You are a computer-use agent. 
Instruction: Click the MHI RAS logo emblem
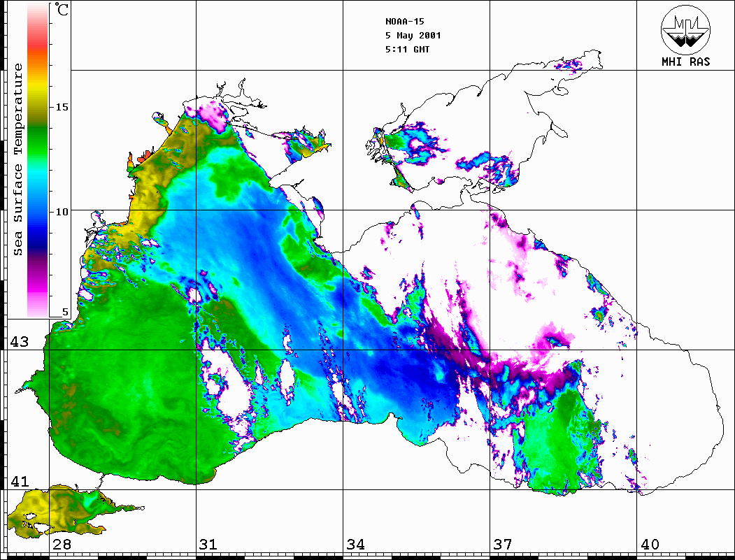click(x=686, y=29)
